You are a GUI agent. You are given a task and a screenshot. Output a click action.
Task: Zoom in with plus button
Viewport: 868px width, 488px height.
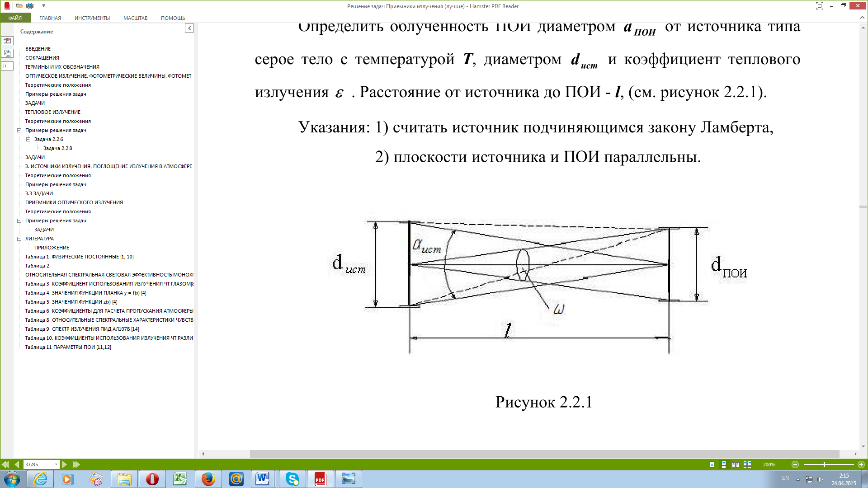[x=861, y=465]
